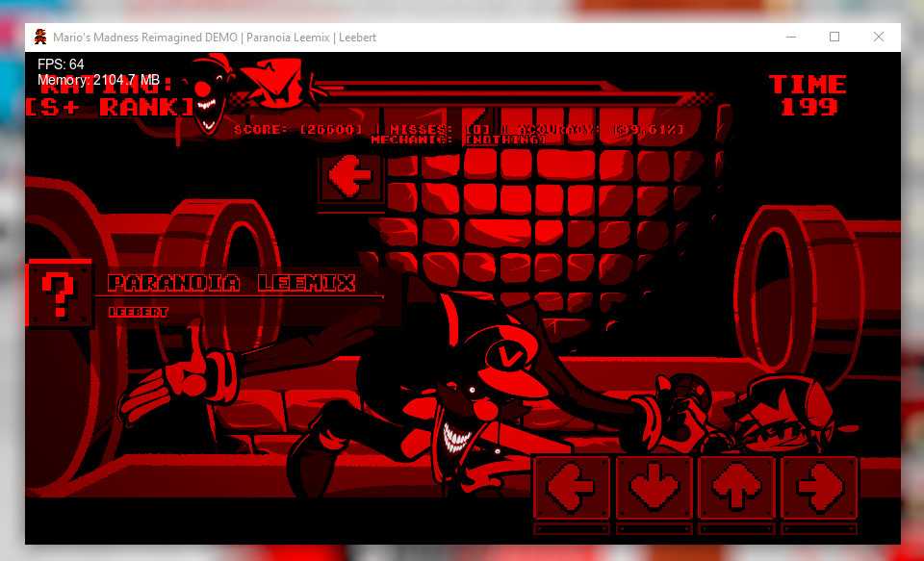Click the window title "Mario's Madness Reimagined DEMO"
The image size is (924, 561).
144,38
